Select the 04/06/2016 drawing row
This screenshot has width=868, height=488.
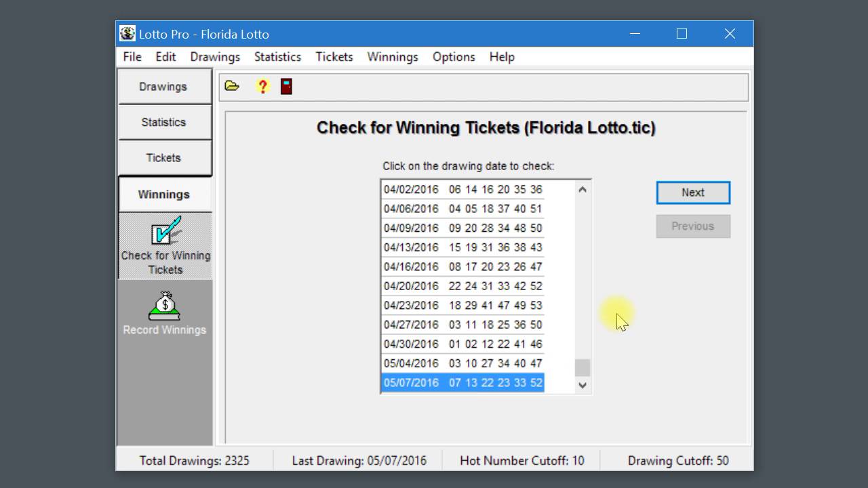point(462,209)
